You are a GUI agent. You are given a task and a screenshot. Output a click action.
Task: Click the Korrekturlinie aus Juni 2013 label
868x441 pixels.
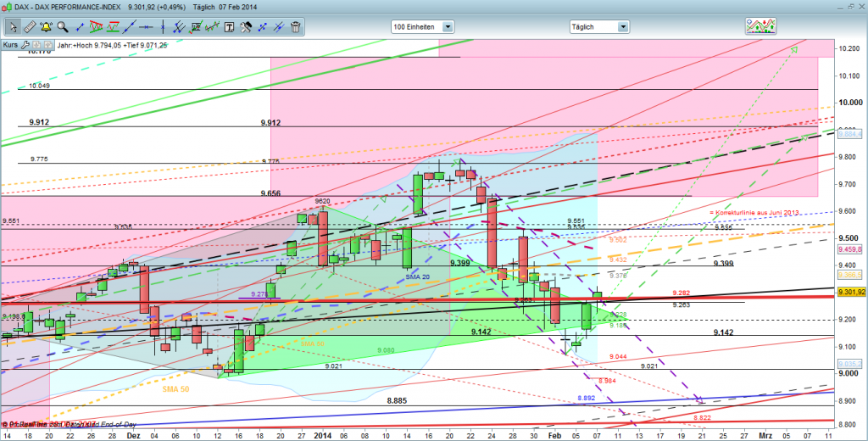[x=754, y=213]
